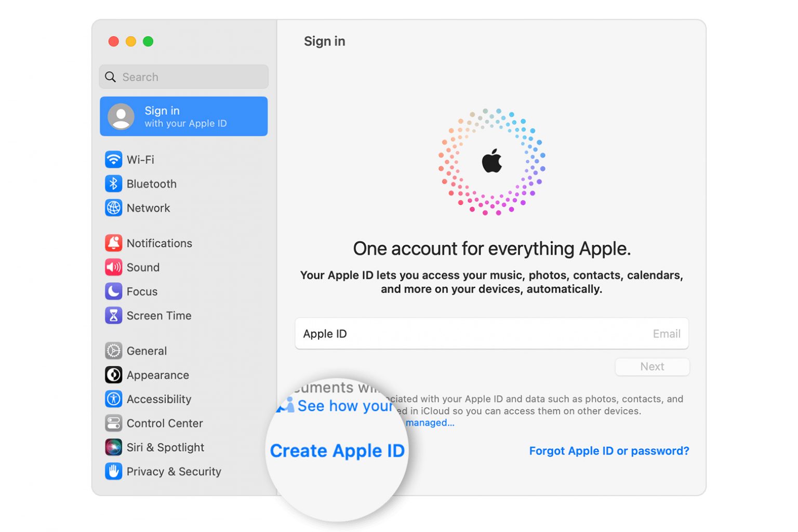Open Accessibility settings
The image size is (798, 532).
(158, 399)
